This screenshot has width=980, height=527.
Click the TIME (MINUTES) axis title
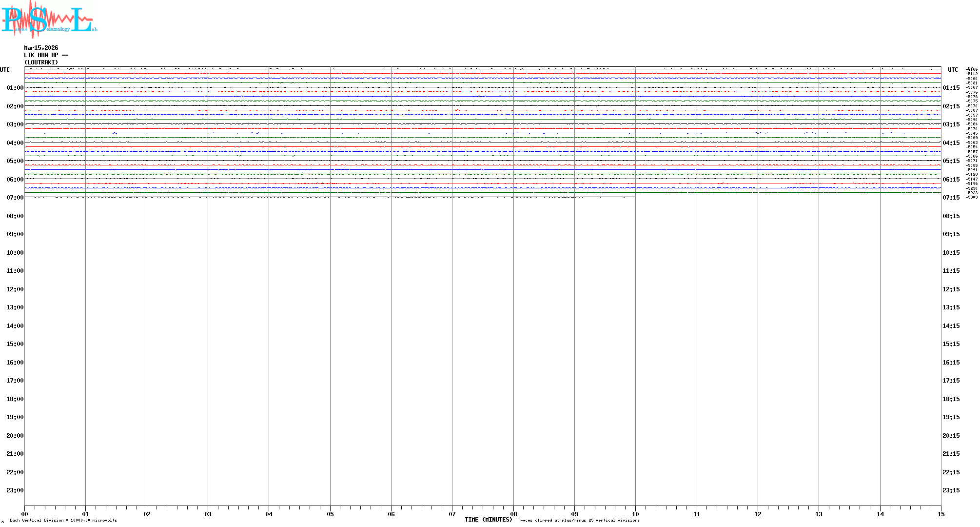488,520
